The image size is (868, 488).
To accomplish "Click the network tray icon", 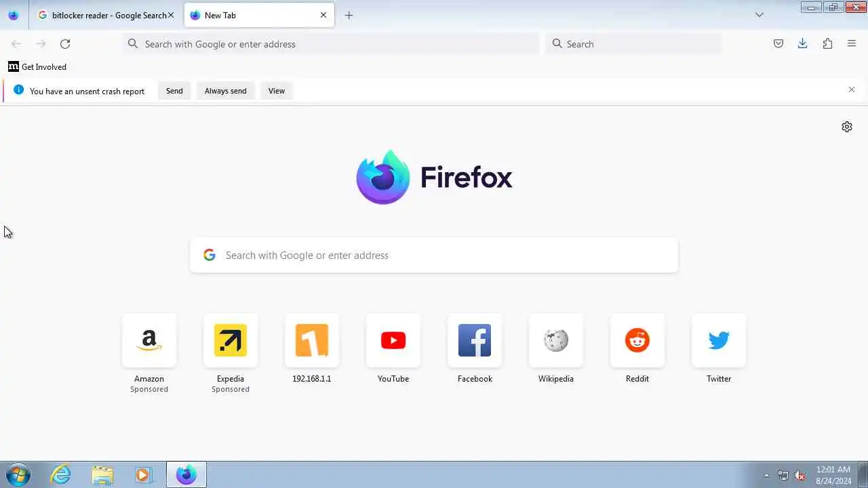I will pyautogui.click(x=783, y=475).
